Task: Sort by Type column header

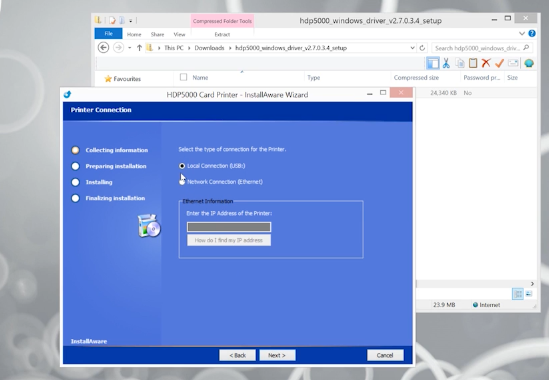Action: point(314,78)
